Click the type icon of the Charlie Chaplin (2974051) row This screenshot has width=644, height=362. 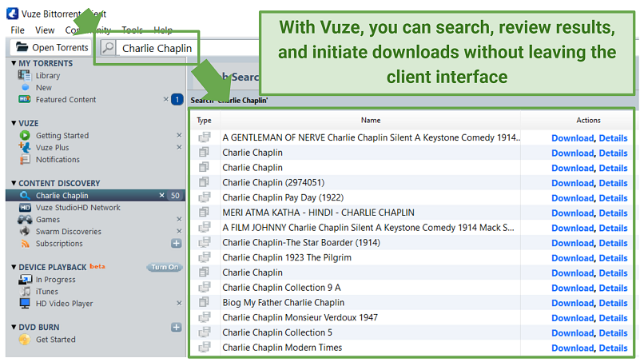pos(204,182)
